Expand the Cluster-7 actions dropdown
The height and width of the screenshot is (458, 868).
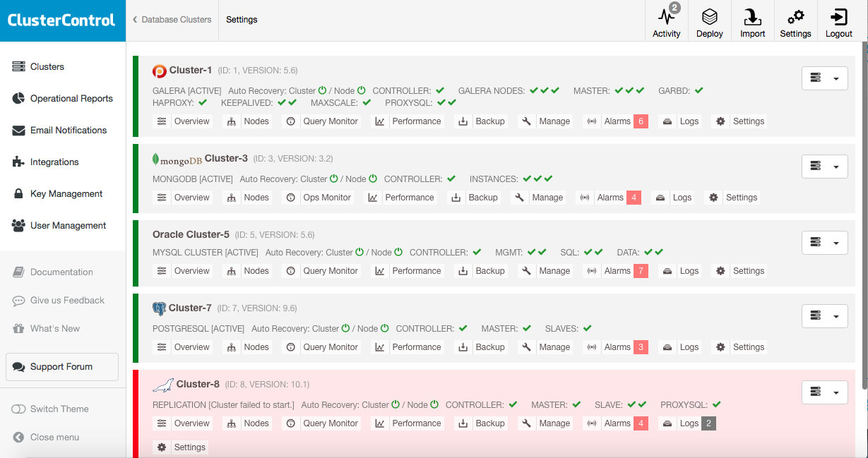[824, 315]
